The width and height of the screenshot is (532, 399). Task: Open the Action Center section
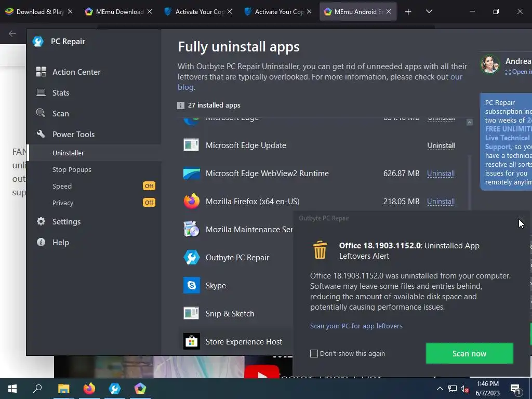[x=76, y=72]
